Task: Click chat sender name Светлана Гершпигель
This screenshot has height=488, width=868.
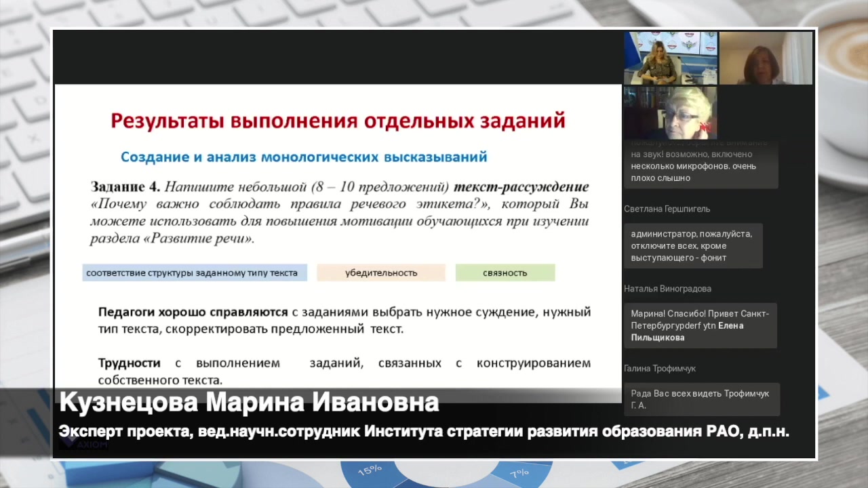Action: click(667, 209)
